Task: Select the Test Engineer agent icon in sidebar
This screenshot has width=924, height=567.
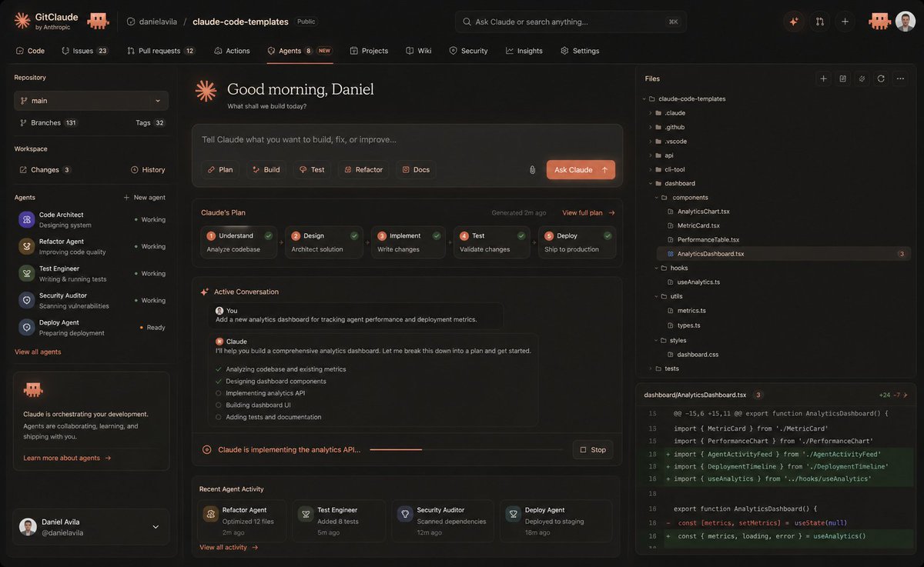Action: pyautogui.click(x=27, y=273)
